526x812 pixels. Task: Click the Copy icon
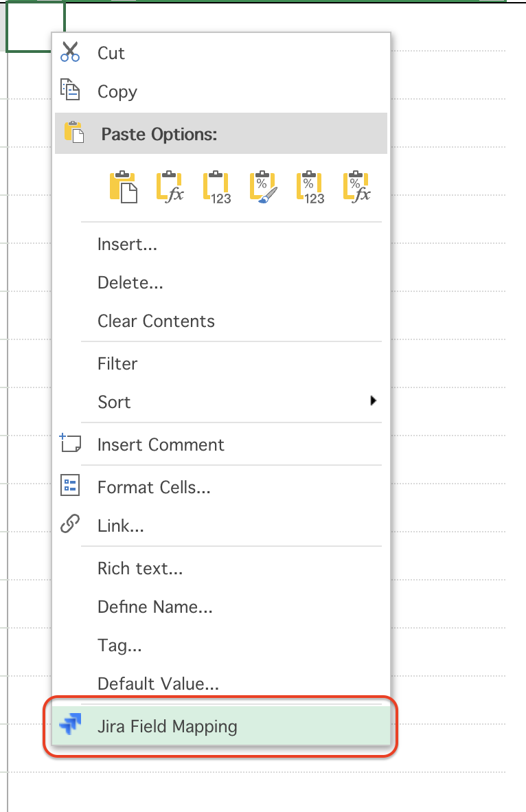[69, 91]
